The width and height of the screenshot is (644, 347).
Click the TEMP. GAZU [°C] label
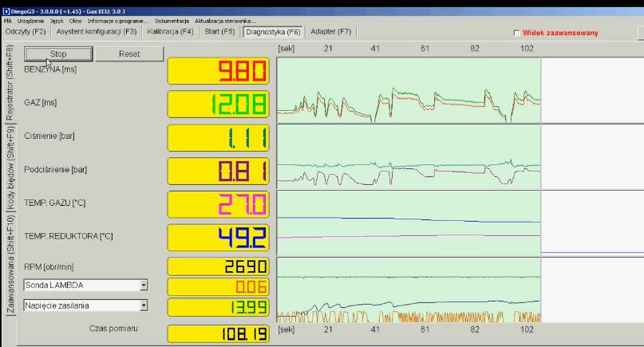pos(54,203)
